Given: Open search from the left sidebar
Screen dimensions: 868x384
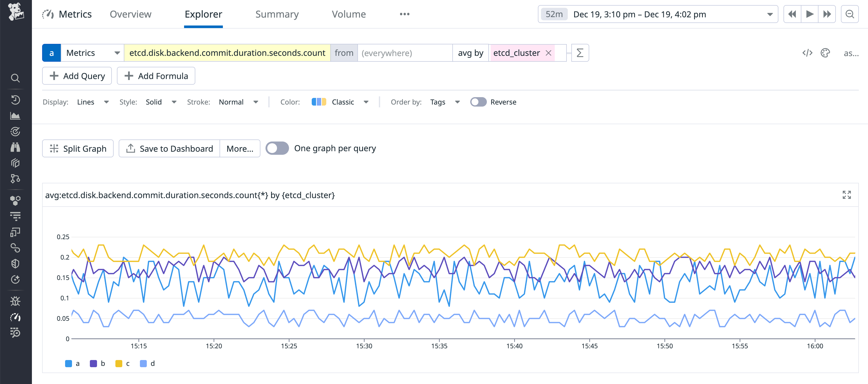Looking at the screenshot, I should 16,78.
